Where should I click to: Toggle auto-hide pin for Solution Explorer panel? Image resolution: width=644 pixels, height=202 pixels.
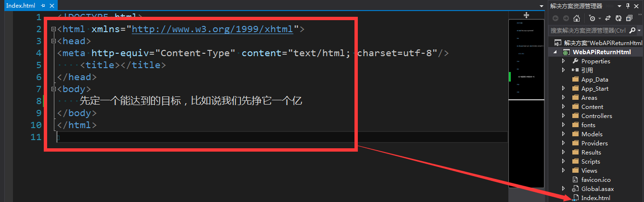click(627, 6)
